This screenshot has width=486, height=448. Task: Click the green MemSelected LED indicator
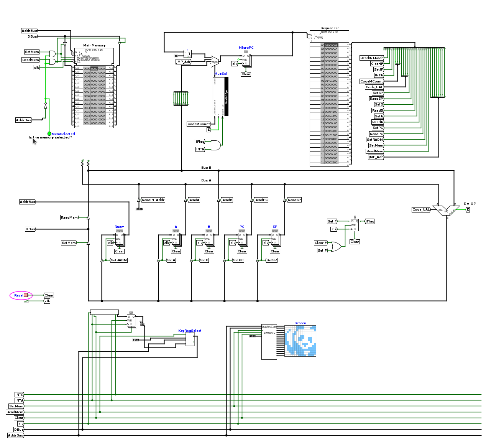49,134
